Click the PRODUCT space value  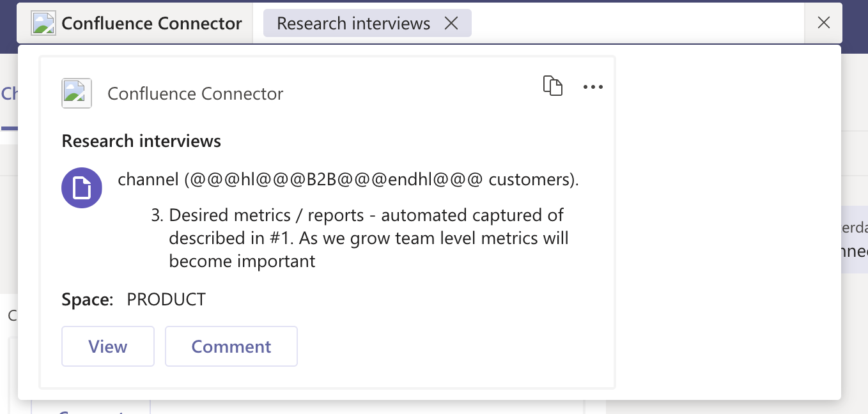click(x=166, y=299)
